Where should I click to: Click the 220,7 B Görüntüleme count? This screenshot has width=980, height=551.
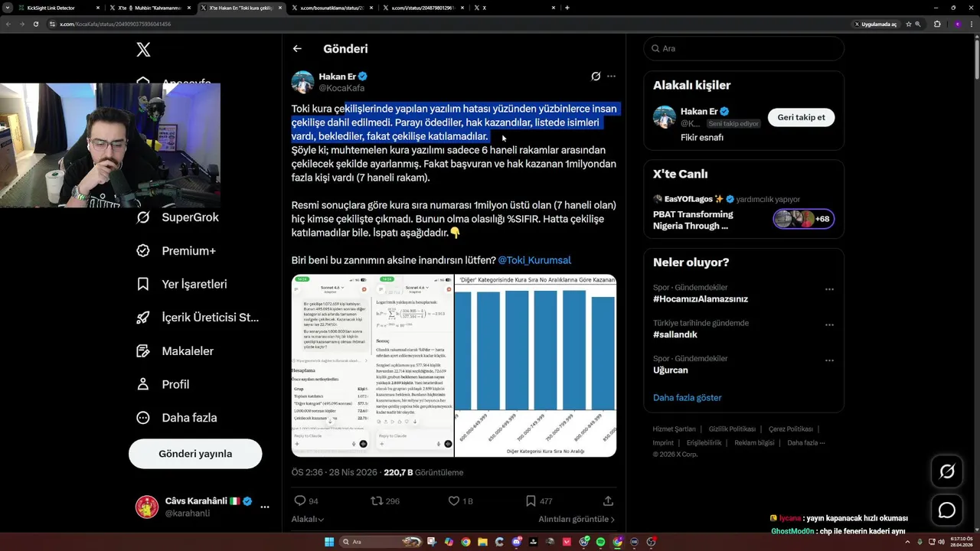click(x=423, y=473)
